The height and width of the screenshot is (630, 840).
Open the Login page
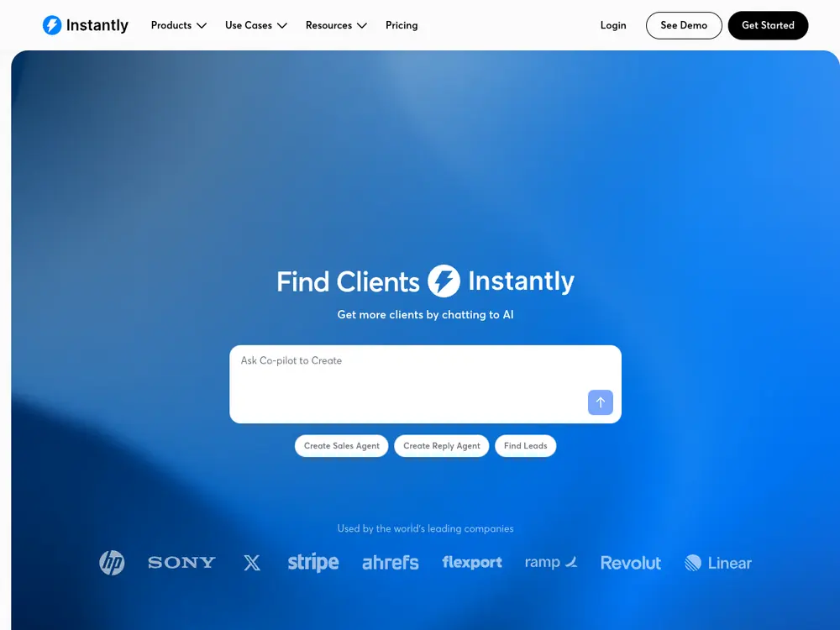click(x=613, y=25)
